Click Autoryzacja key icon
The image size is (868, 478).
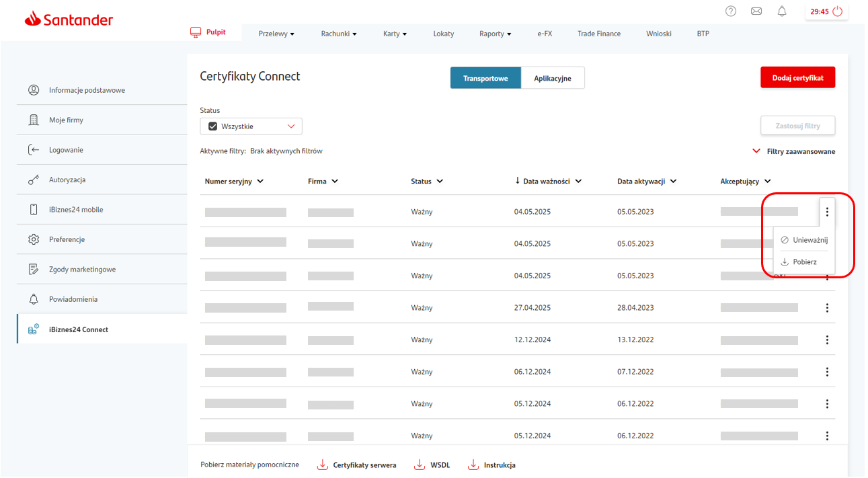tap(34, 180)
